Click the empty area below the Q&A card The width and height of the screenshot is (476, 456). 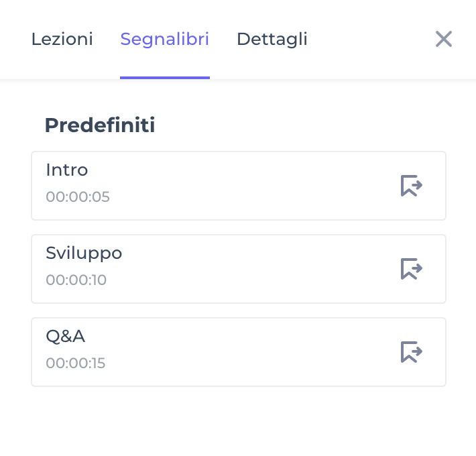pyautogui.click(x=238, y=421)
